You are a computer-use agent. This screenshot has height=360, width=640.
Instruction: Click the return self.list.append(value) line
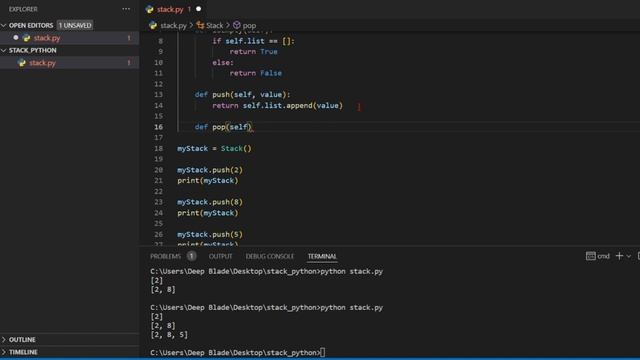coord(278,106)
